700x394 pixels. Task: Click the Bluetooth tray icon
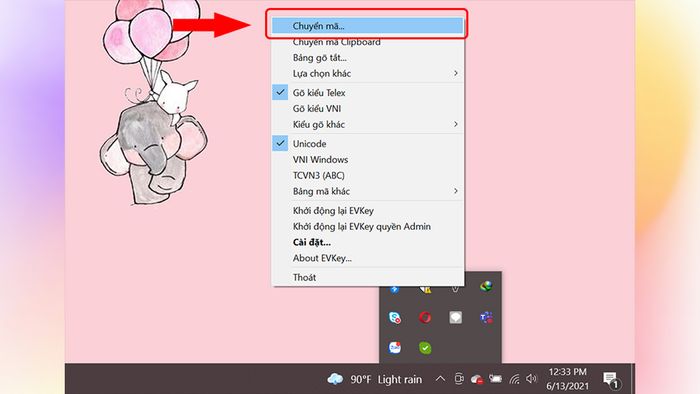(395, 290)
